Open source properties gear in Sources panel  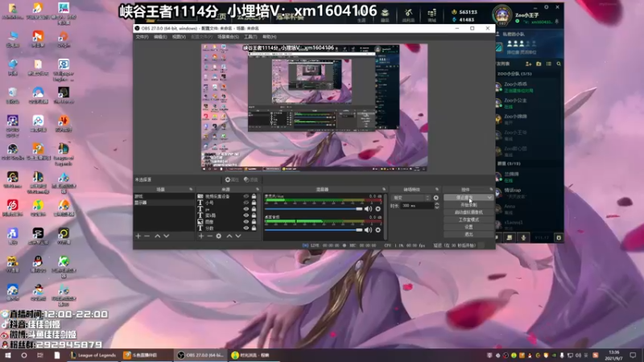pos(219,236)
